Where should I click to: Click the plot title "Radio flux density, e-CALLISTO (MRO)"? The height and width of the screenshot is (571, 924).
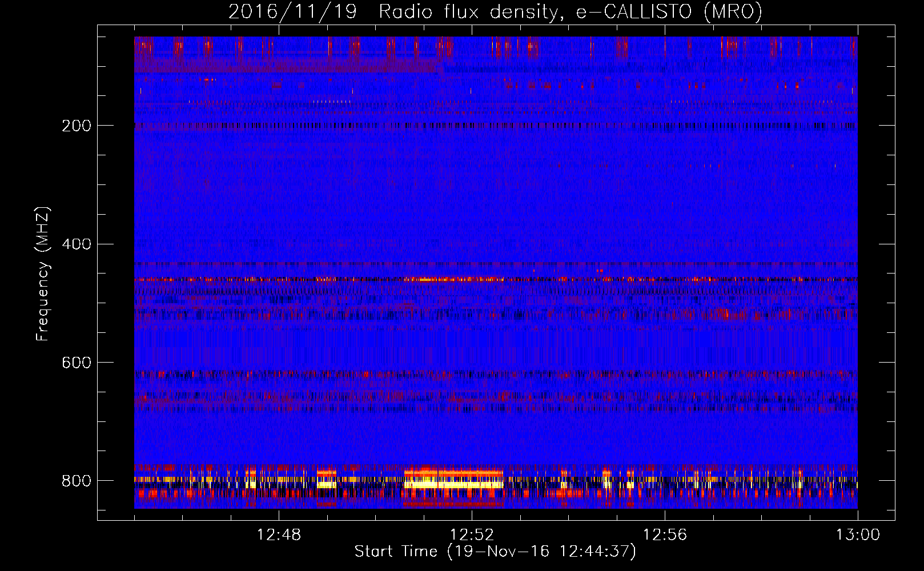click(570, 11)
